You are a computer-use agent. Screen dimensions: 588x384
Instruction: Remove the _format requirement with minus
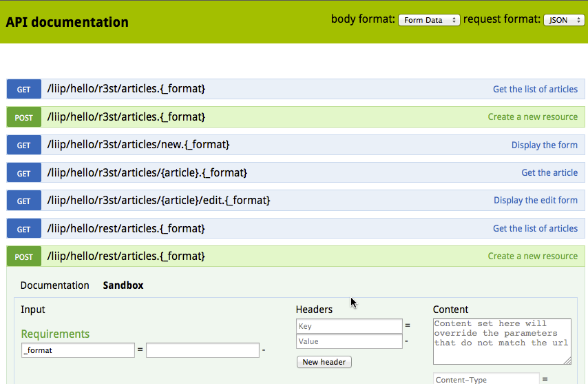pyautogui.click(x=264, y=350)
